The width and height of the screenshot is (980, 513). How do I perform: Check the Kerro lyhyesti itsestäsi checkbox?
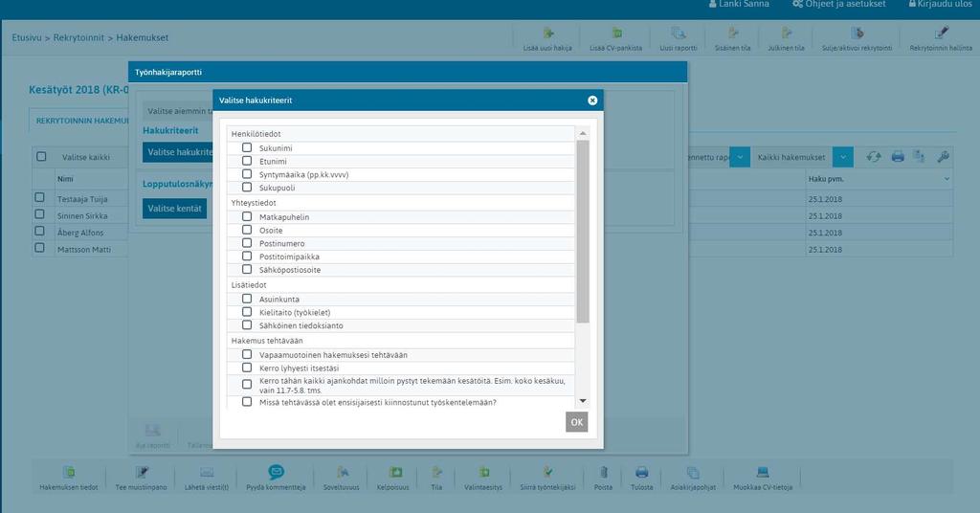coord(247,368)
